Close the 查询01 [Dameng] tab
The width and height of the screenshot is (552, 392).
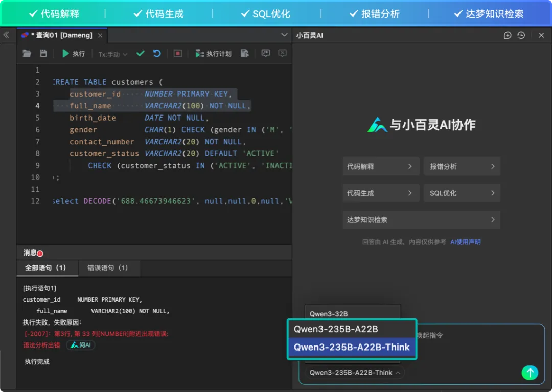100,36
